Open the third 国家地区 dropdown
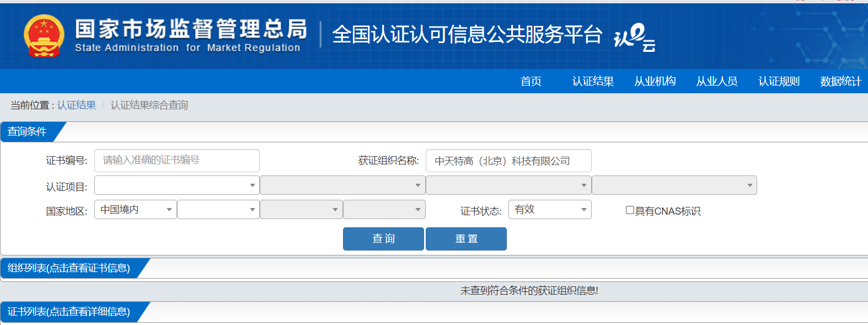This screenshot has height=325, width=868. coord(301,210)
